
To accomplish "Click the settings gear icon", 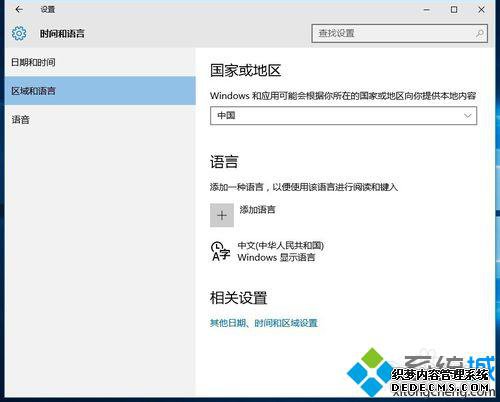I will (x=19, y=33).
